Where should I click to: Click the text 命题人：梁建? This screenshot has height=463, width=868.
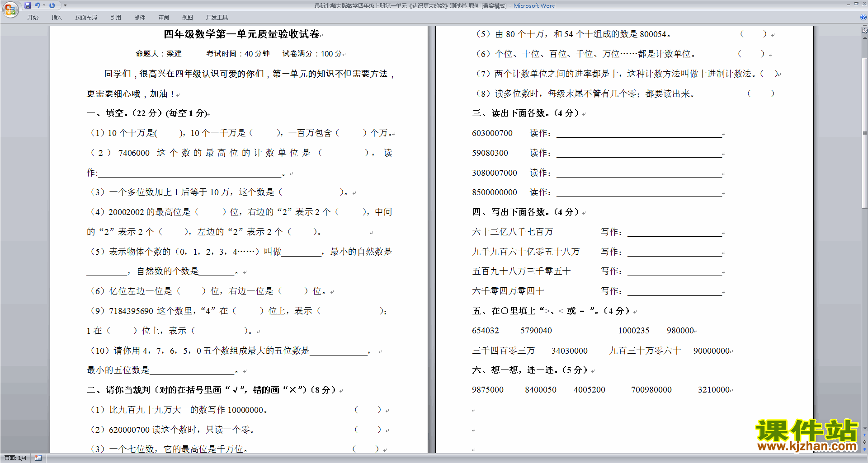[159, 54]
